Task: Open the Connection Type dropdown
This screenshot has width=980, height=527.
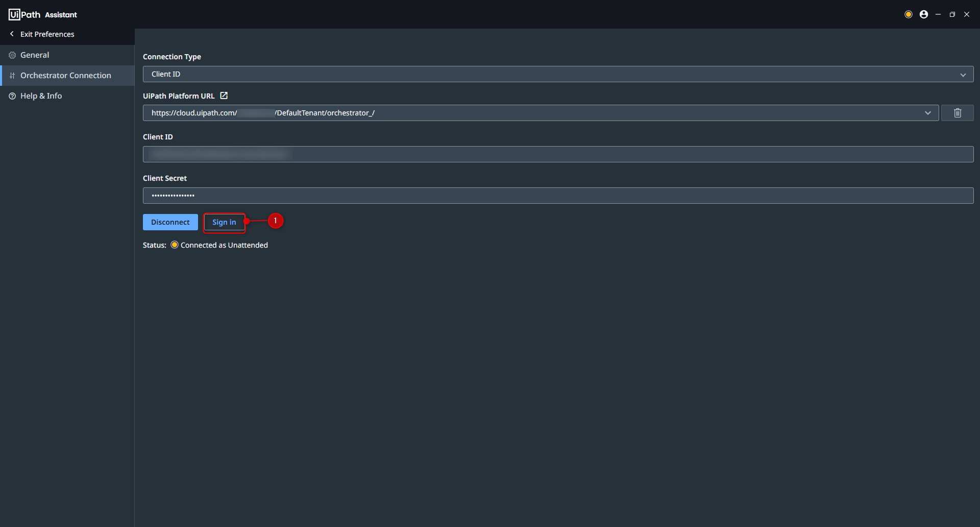Action: pyautogui.click(x=558, y=74)
